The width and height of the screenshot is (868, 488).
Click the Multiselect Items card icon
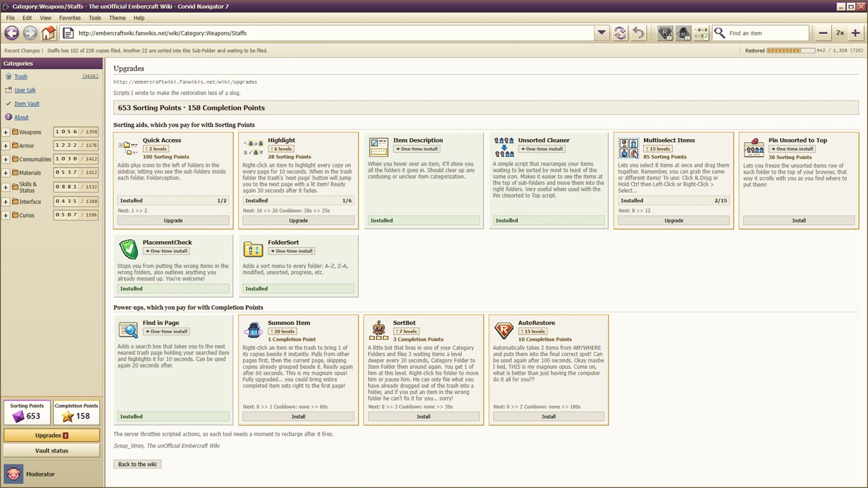click(629, 148)
